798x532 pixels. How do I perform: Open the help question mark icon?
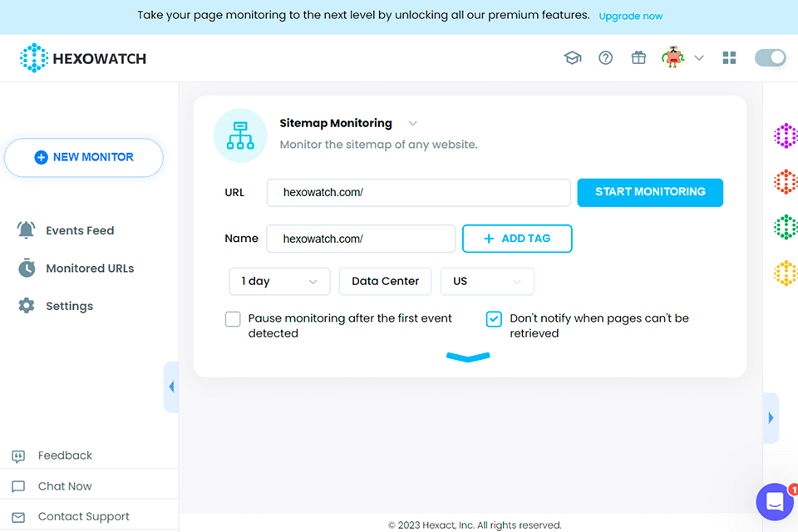pos(606,58)
